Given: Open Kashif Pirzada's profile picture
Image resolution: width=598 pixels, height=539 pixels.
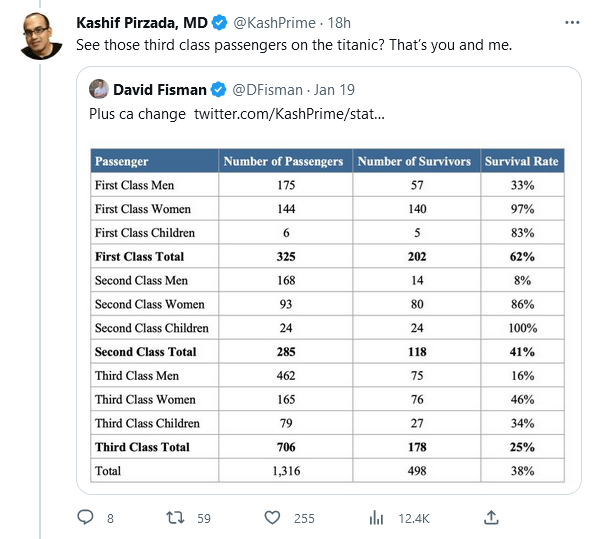Looking at the screenshot, I should pyautogui.click(x=41, y=37).
